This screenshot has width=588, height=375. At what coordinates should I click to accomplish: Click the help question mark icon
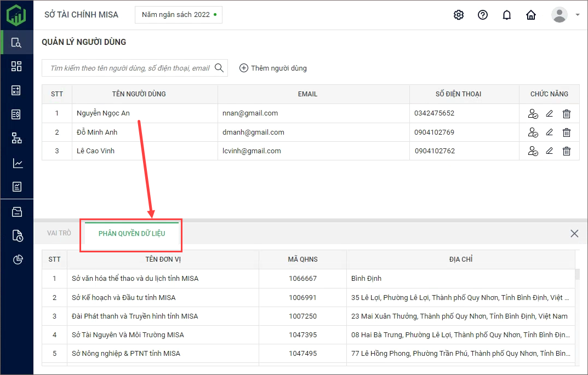pyautogui.click(x=483, y=15)
